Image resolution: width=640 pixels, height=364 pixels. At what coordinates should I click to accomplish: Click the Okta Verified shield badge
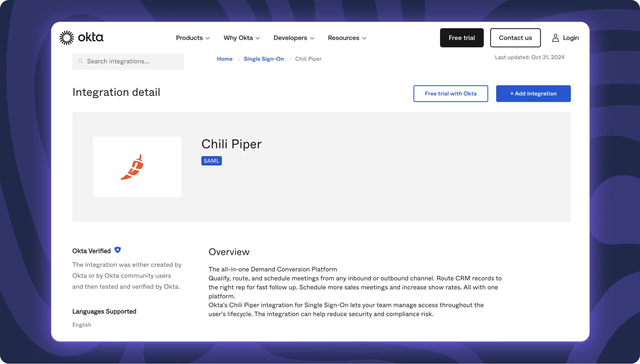tap(118, 250)
